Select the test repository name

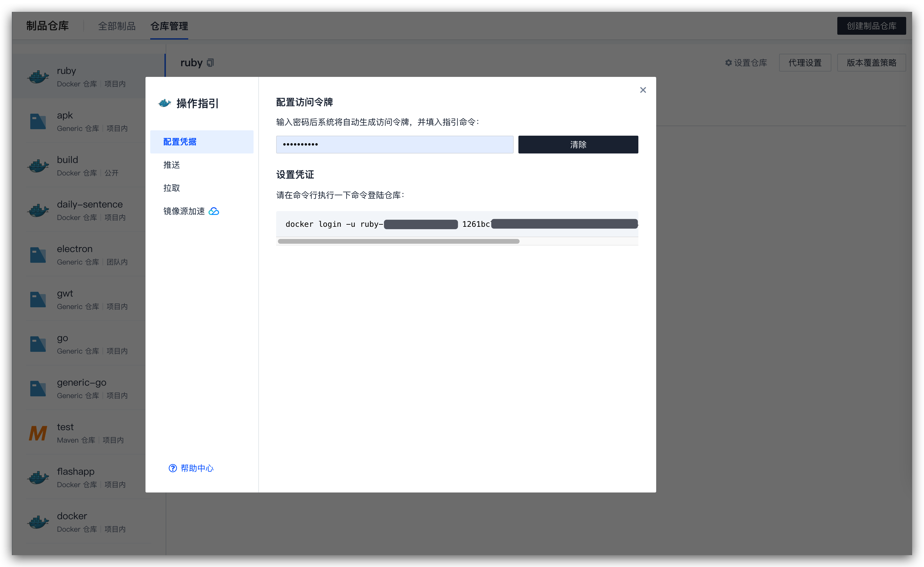tap(65, 427)
